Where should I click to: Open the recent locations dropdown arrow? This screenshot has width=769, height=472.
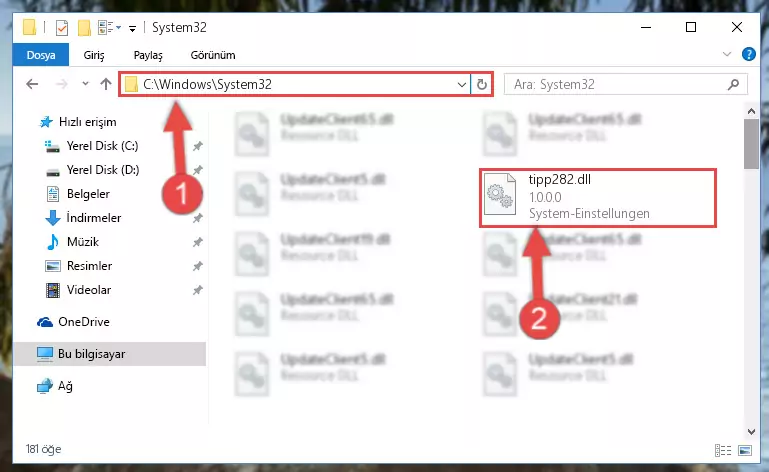pos(85,84)
